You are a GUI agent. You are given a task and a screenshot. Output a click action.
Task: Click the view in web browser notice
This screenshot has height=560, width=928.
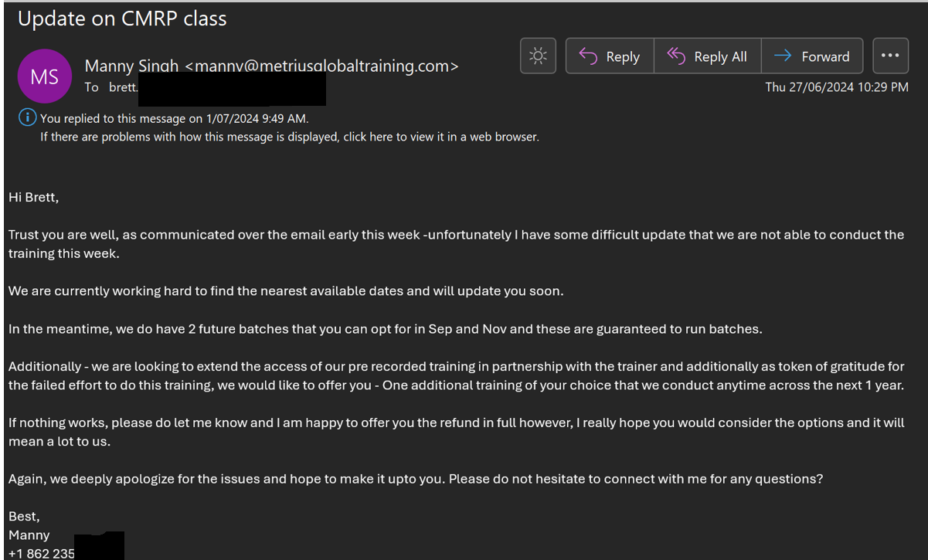click(x=290, y=137)
